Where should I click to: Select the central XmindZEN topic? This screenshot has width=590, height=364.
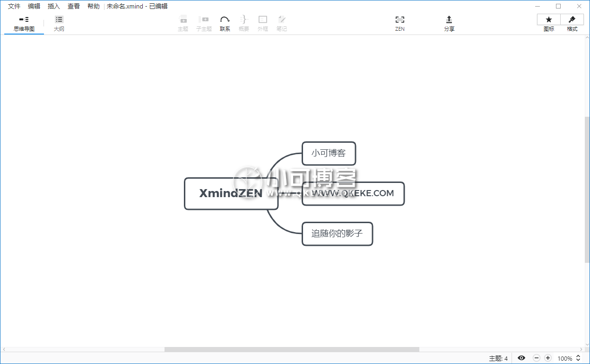click(231, 193)
